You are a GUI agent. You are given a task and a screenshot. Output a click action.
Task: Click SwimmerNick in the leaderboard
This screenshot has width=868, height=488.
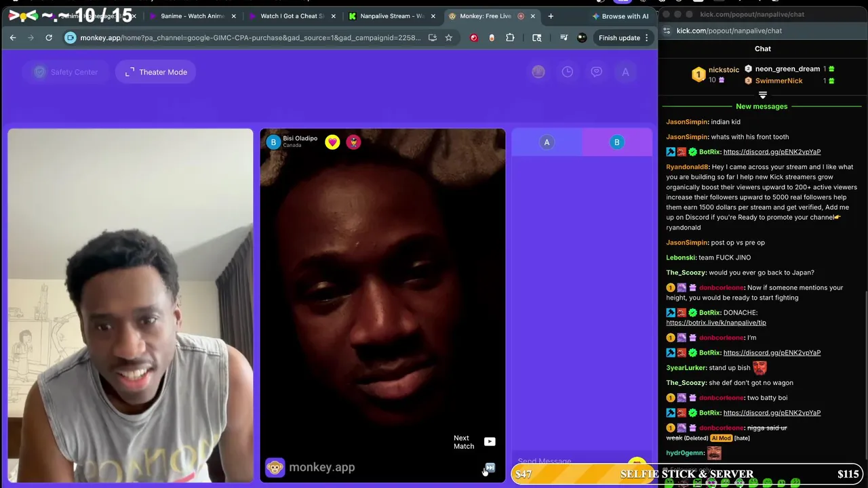[x=778, y=81]
